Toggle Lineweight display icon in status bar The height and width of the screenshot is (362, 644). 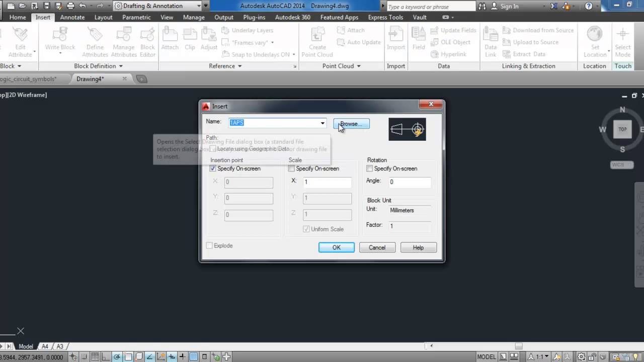182,357
